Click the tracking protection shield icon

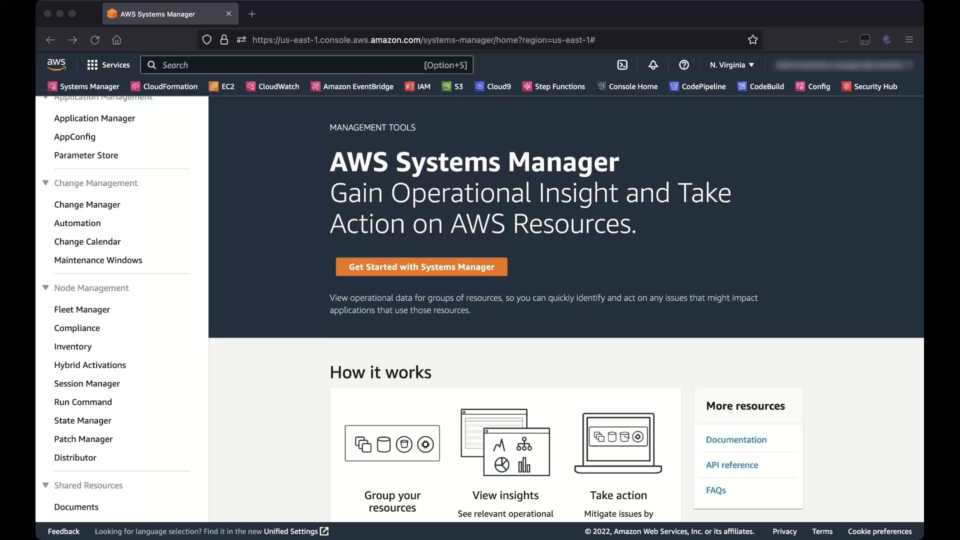click(x=207, y=40)
